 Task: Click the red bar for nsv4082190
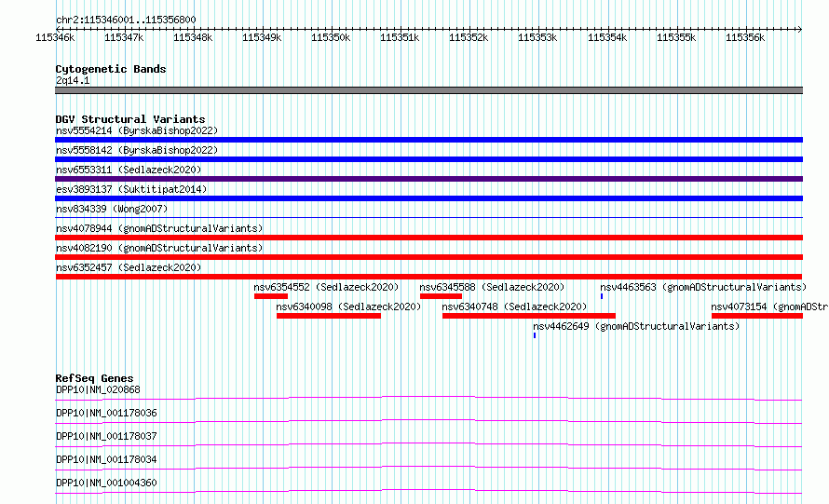click(428, 257)
